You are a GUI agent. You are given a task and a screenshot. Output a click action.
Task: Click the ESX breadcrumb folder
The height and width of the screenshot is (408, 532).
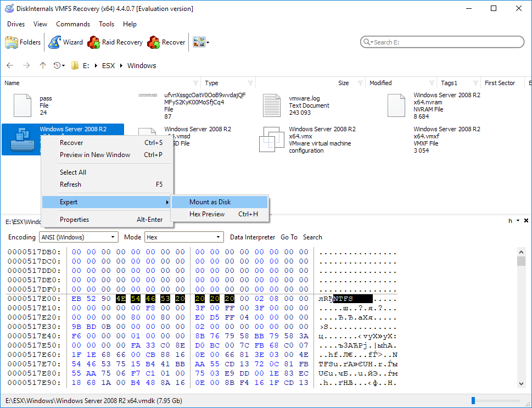(x=109, y=65)
